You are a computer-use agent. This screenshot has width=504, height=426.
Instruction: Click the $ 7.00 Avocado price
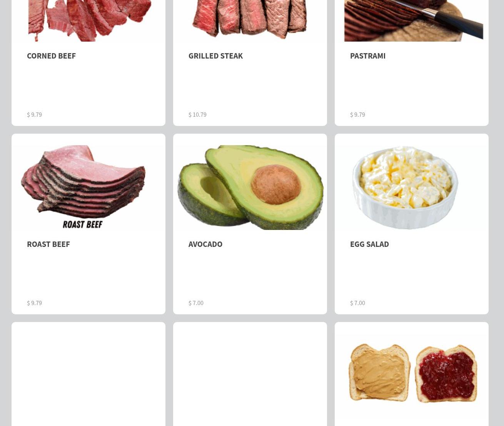coord(196,303)
